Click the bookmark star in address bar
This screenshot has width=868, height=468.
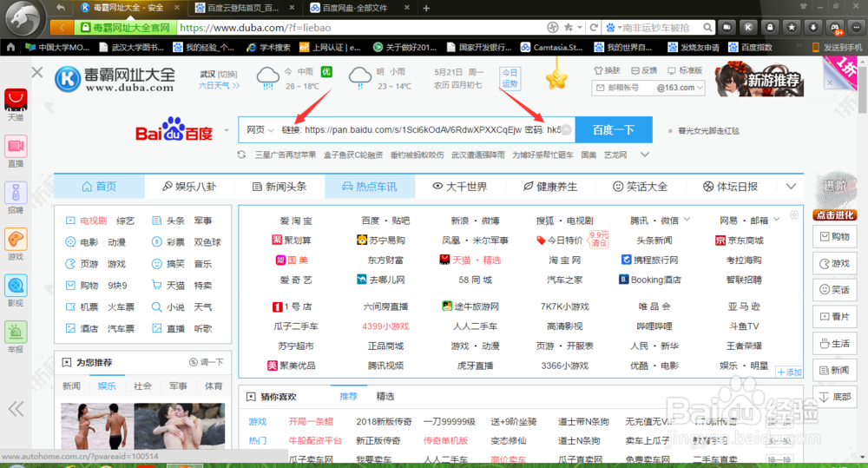(569, 27)
